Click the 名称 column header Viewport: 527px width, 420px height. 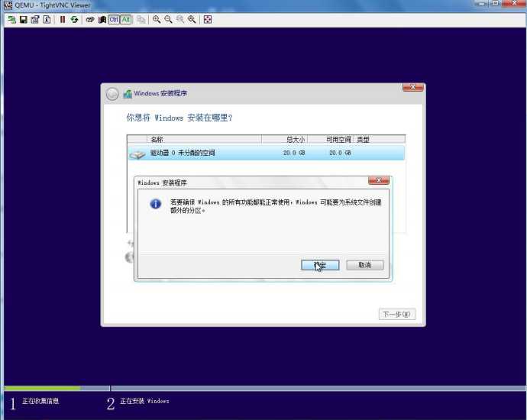204,139
